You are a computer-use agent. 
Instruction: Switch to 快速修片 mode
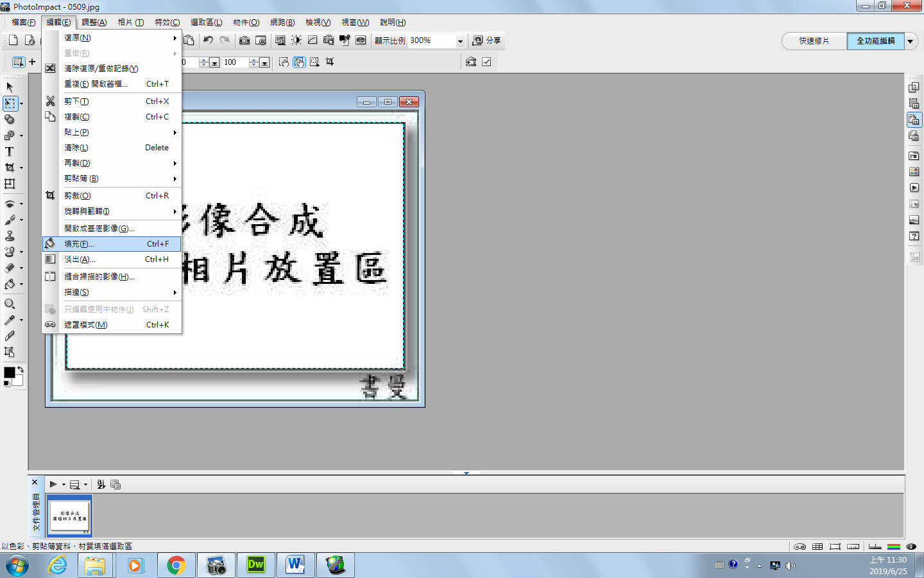click(814, 41)
